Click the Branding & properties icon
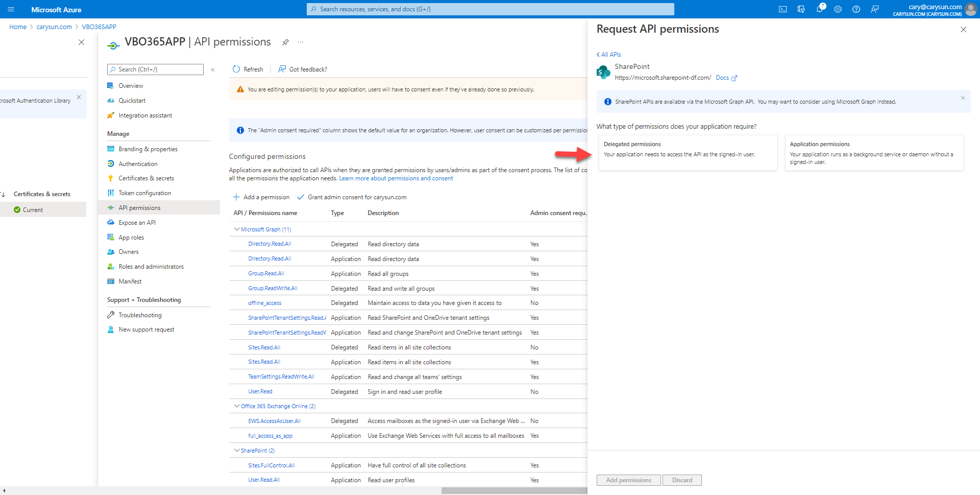The width and height of the screenshot is (980, 495). [110, 149]
